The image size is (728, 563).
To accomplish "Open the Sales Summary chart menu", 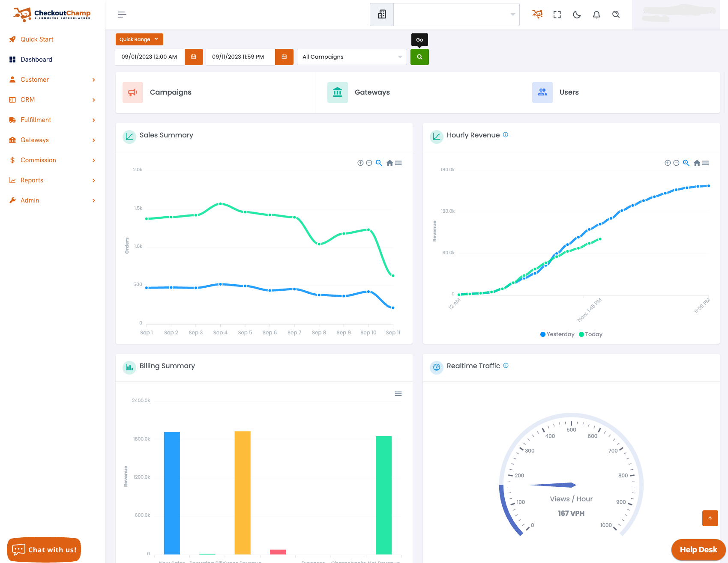I will point(398,163).
